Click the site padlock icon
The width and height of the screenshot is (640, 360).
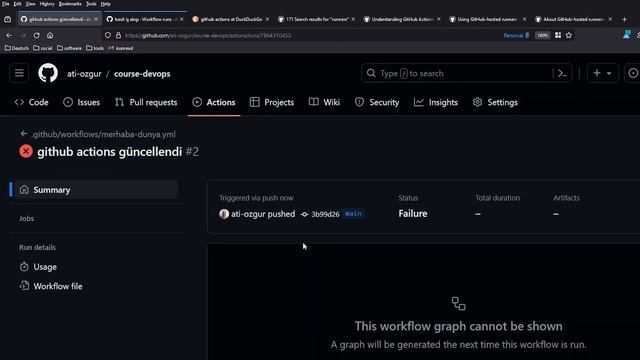[x=118, y=36]
